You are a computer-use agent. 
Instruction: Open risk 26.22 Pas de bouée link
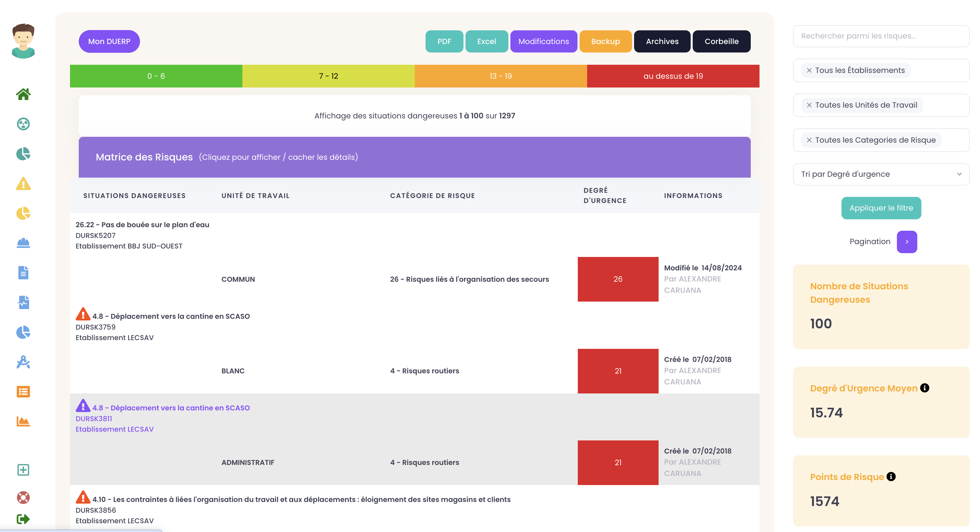click(x=142, y=225)
